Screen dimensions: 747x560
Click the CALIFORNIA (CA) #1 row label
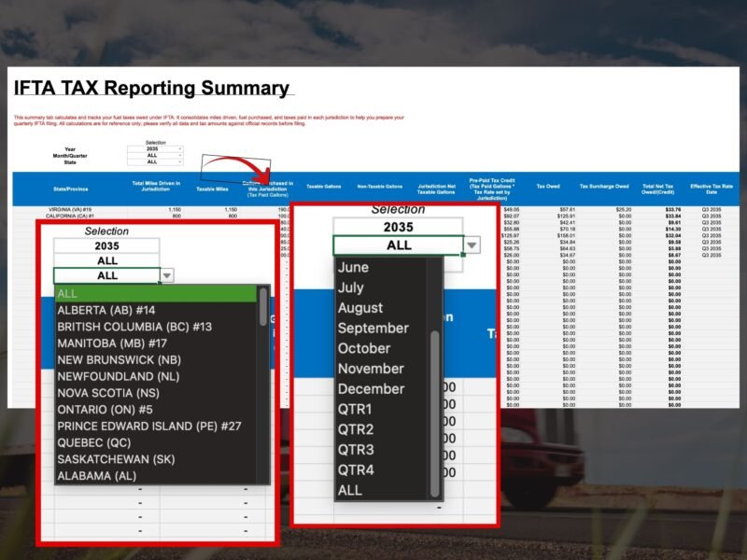(x=69, y=217)
